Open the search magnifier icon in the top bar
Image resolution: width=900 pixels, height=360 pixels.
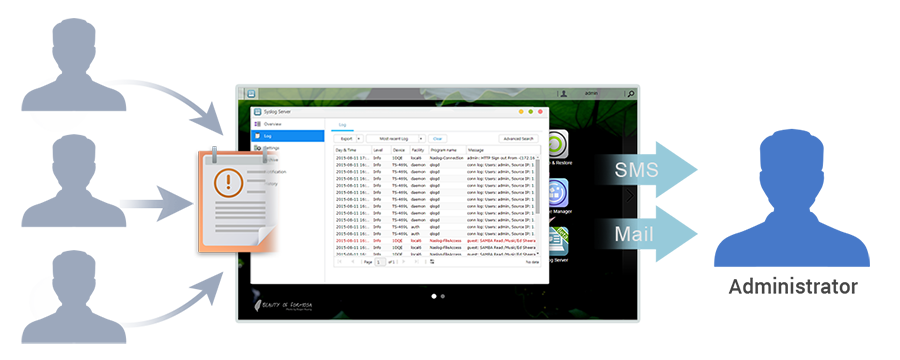pos(630,94)
